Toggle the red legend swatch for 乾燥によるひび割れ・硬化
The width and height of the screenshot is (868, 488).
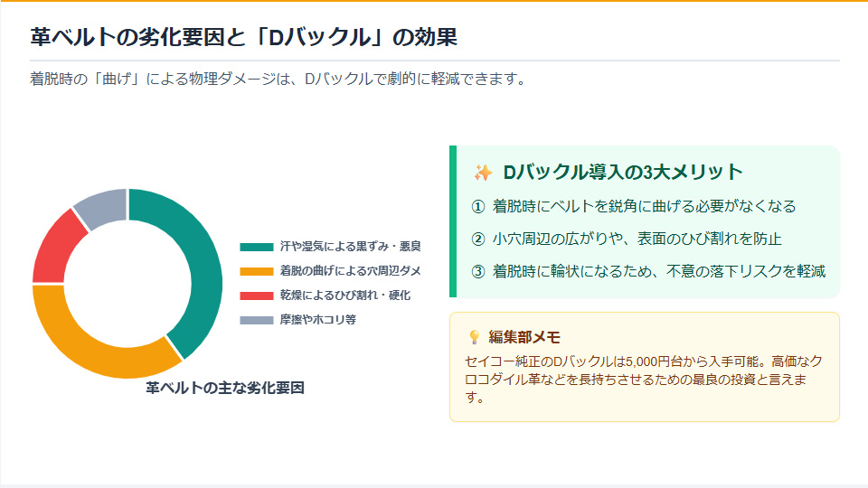(x=256, y=296)
